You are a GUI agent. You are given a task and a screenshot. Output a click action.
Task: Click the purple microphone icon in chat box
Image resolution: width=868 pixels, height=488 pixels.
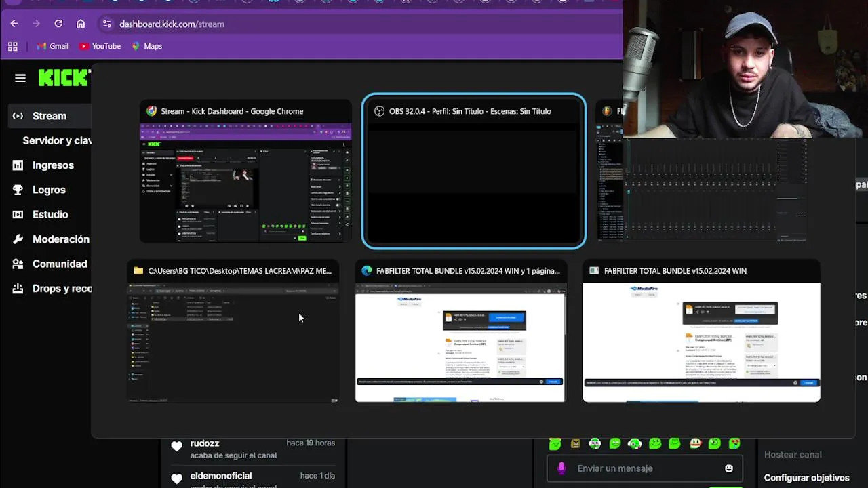pos(561,468)
